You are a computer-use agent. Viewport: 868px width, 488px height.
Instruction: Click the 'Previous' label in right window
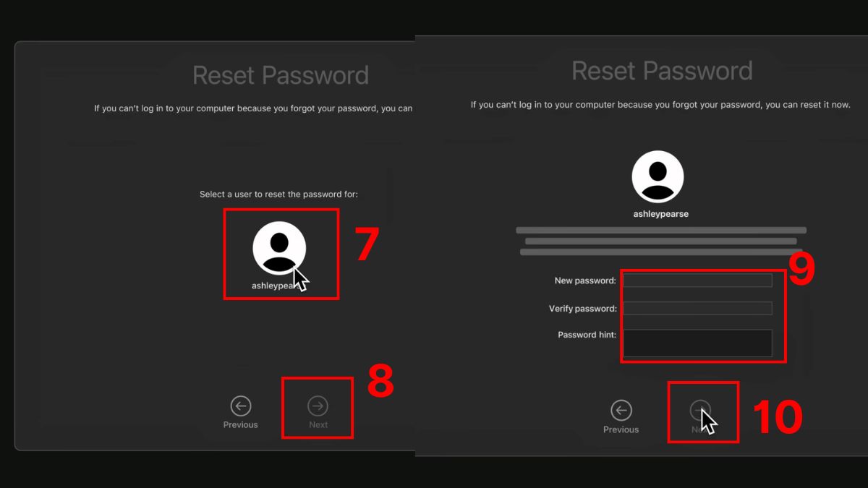point(621,429)
